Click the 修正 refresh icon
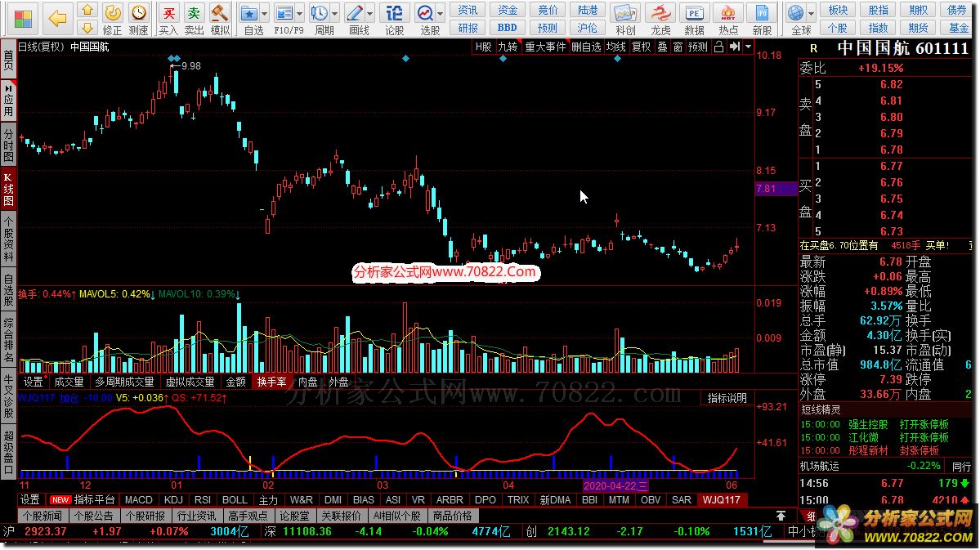The image size is (980, 550). click(x=113, y=12)
